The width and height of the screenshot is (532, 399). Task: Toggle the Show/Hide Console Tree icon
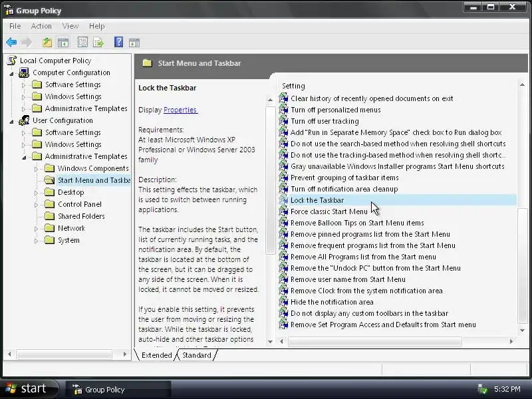tap(63, 43)
